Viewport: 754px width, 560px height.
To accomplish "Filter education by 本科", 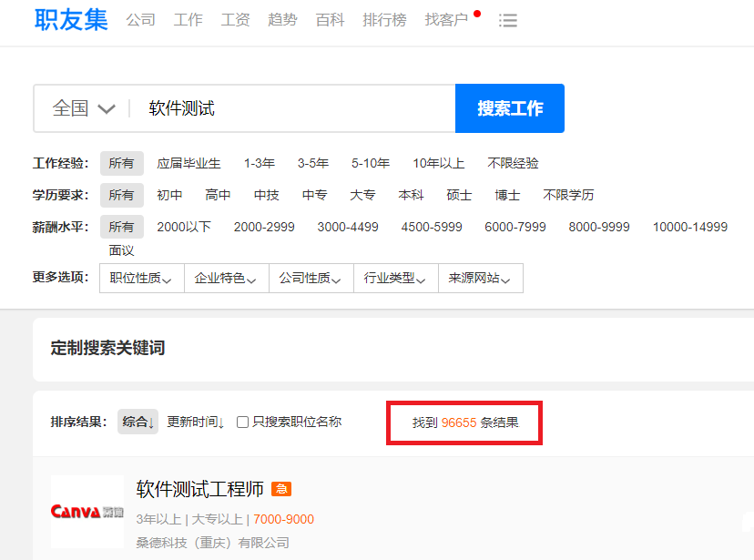I will [411, 195].
